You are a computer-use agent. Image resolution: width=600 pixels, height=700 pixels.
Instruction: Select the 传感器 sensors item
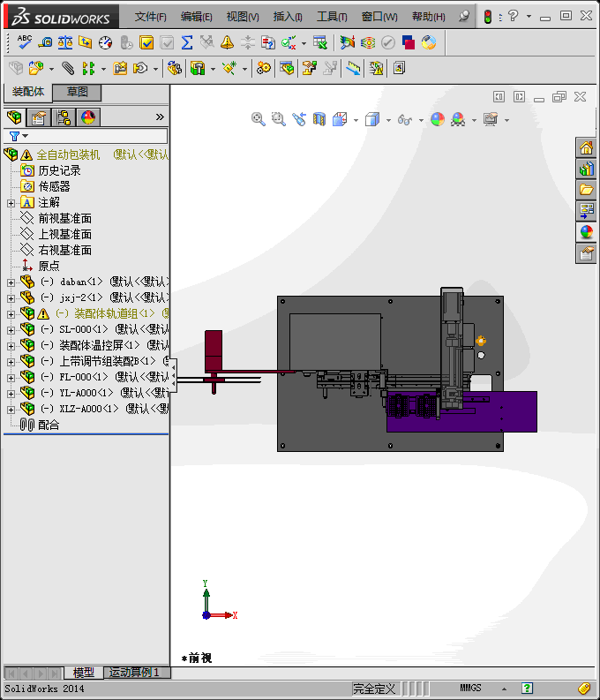(54, 186)
